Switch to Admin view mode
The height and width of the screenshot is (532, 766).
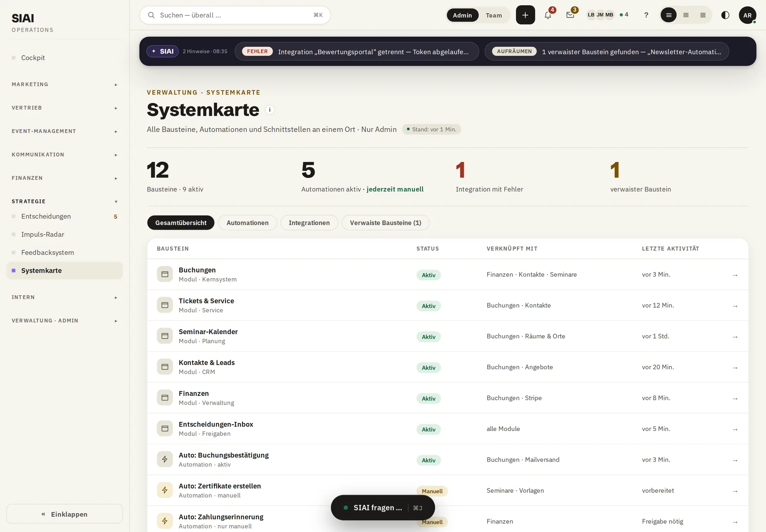coord(462,15)
